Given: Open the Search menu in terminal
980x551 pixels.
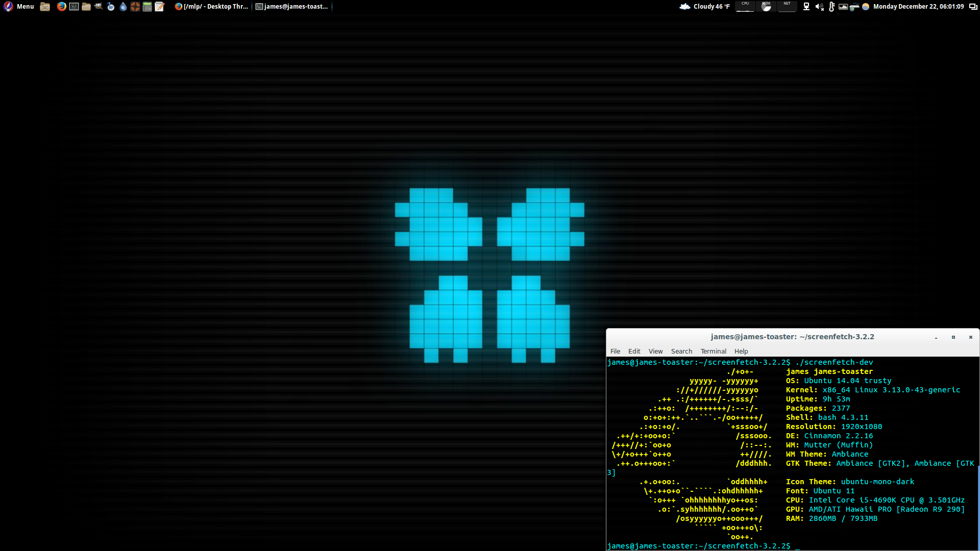Looking at the screenshot, I should [681, 351].
